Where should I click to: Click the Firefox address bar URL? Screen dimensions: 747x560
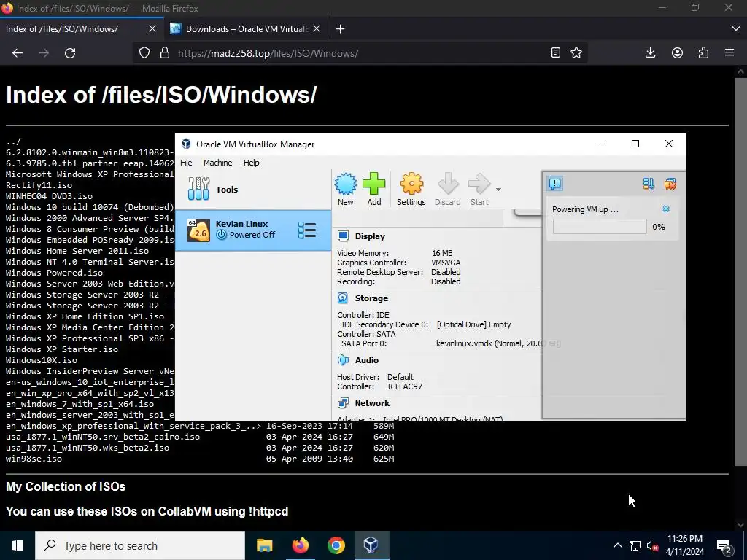(x=268, y=53)
